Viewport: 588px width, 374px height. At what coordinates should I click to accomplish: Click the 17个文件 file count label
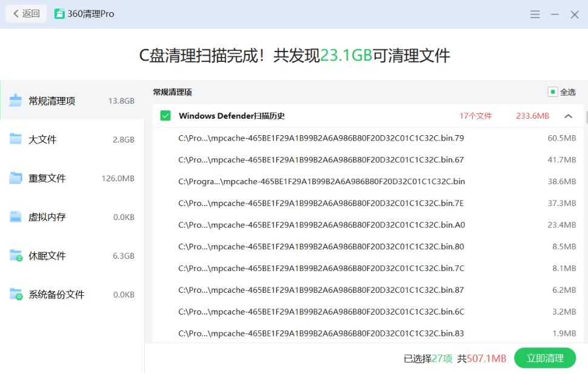(x=475, y=116)
